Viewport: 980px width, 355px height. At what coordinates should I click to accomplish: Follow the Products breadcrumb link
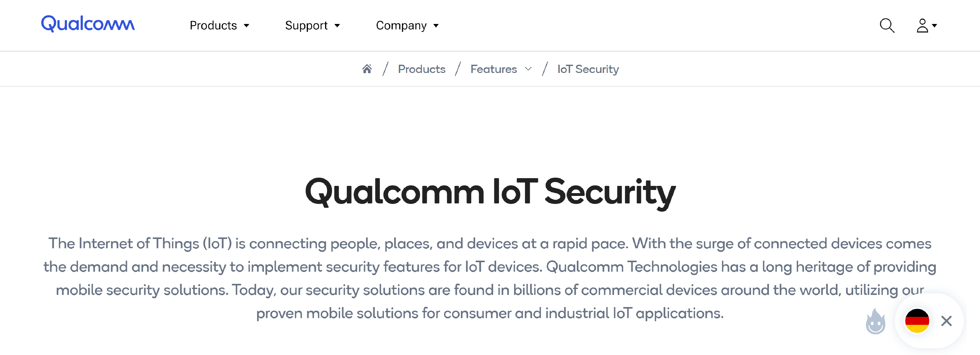click(421, 69)
